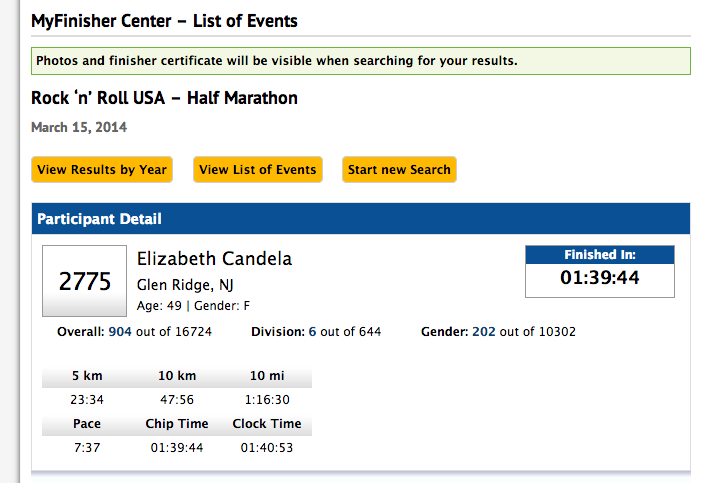
Task: Click the MyFinisher Center page heading
Action: pos(164,21)
